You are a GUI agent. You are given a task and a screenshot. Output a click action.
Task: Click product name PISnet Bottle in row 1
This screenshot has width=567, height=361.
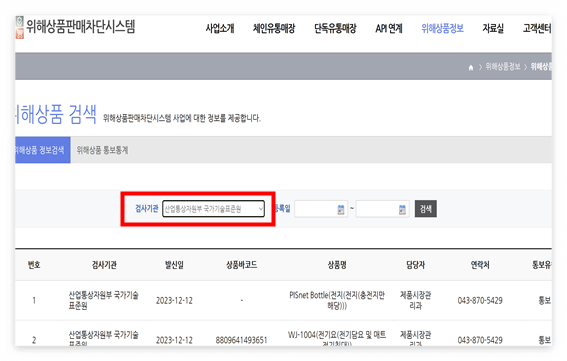337,300
